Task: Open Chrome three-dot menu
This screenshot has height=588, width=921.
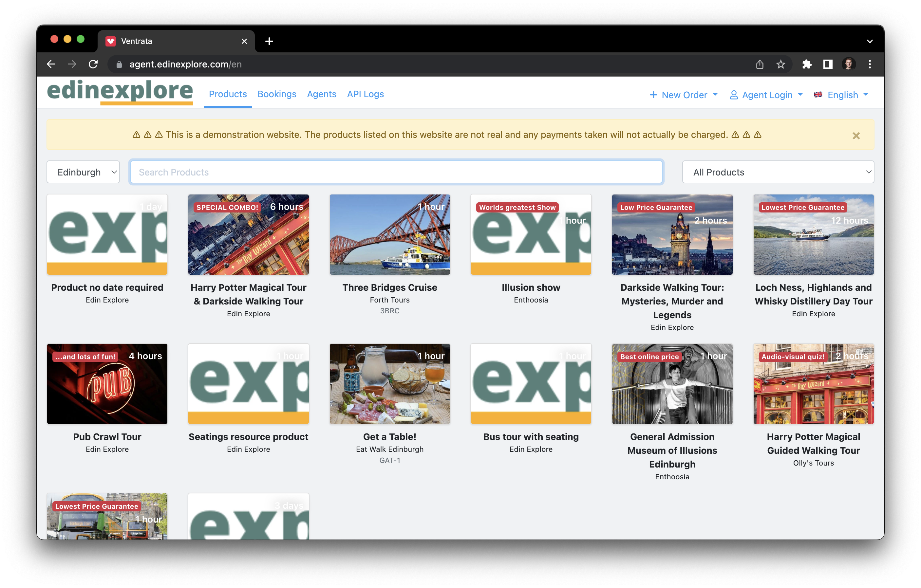Action: point(870,64)
